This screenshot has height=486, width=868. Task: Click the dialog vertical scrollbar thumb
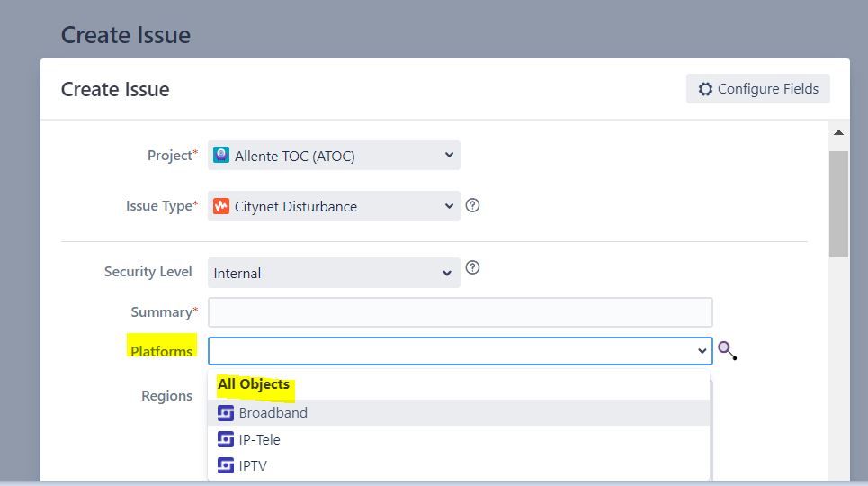[838, 204]
